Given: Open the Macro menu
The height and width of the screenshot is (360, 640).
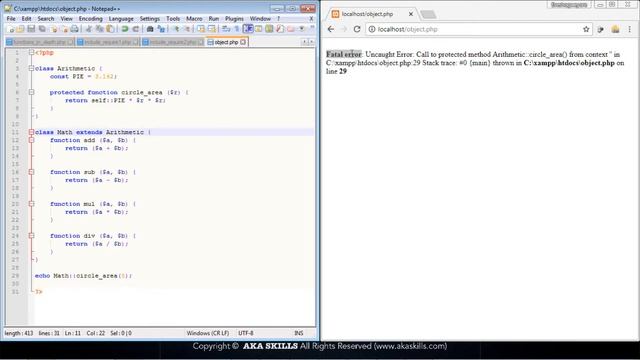Looking at the screenshot, I should click(194, 19).
